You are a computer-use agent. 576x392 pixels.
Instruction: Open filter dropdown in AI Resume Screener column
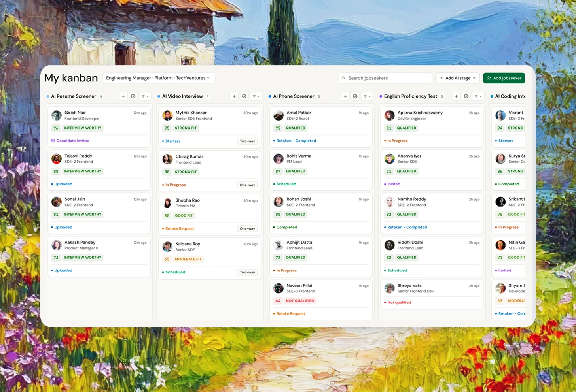point(145,96)
